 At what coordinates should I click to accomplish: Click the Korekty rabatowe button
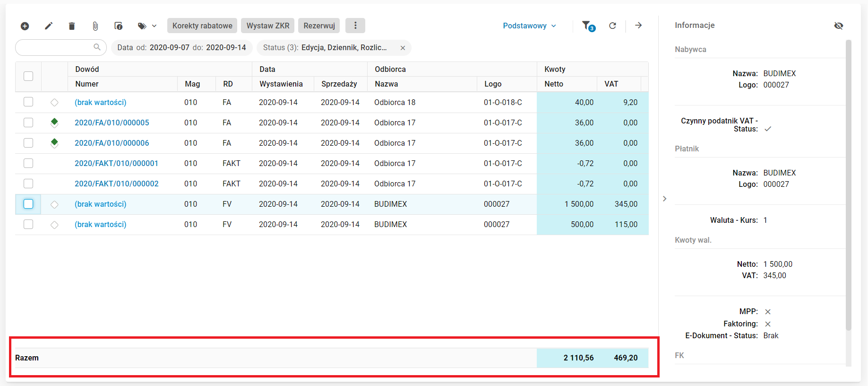tap(202, 26)
